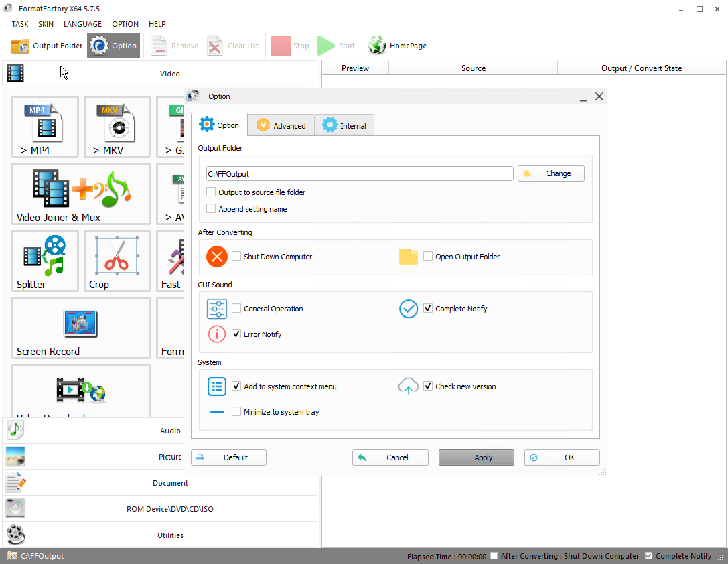Switch to the Option tab in dialog
The height and width of the screenshot is (564, 728).
point(219,125)
